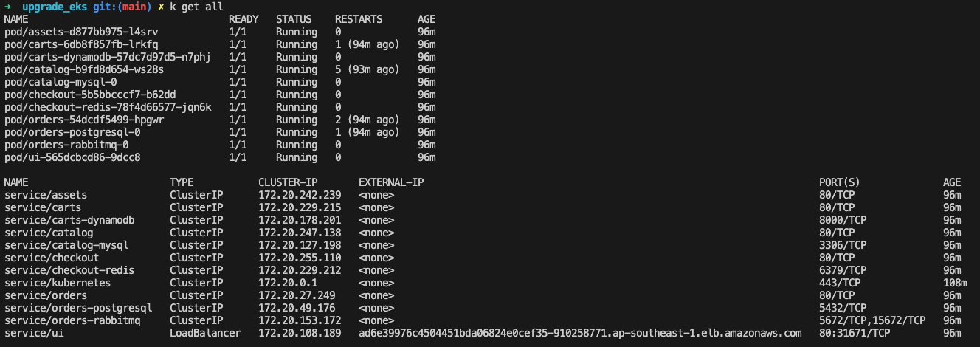Click the 108m age of service/kubernetes
This screenshot has width=980, height=347.
click(x=955, y=283)
